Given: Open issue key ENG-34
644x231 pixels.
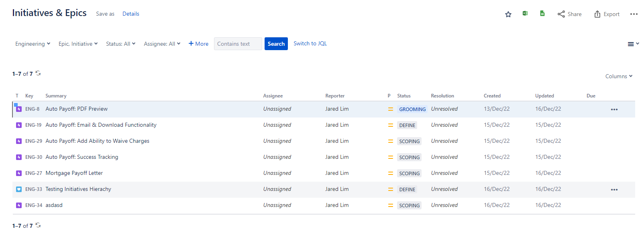Looking at the screenshot, I should click(34, 205).
